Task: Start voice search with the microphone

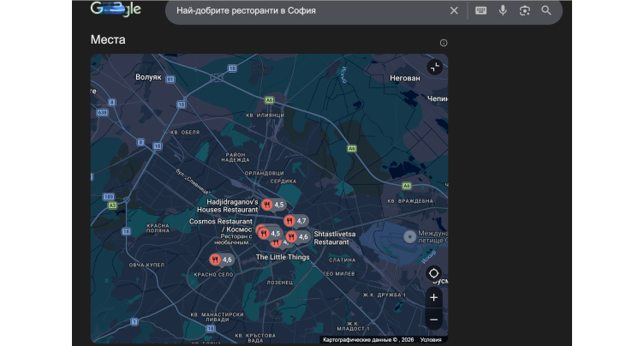Action: click(503, 10)
